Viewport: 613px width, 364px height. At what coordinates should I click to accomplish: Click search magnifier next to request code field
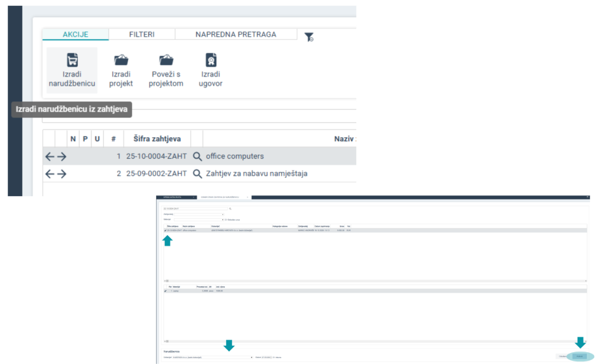[x=230, y=208]
